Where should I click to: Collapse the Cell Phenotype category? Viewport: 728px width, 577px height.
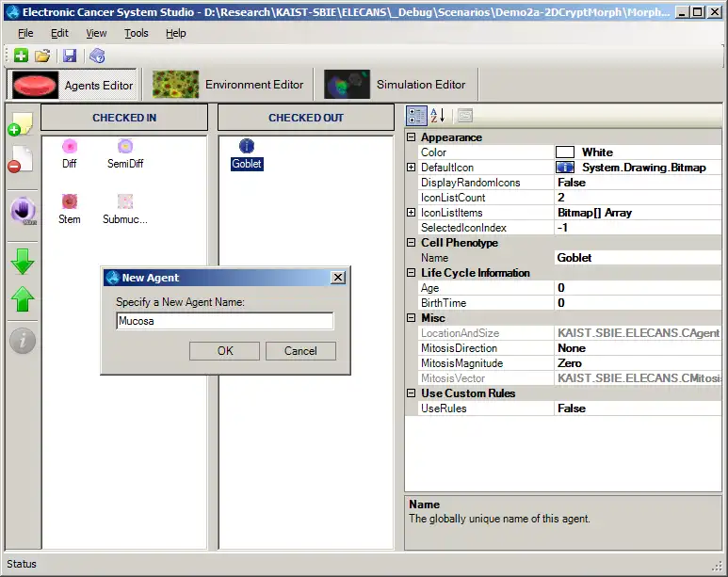[x=411, y=242]
